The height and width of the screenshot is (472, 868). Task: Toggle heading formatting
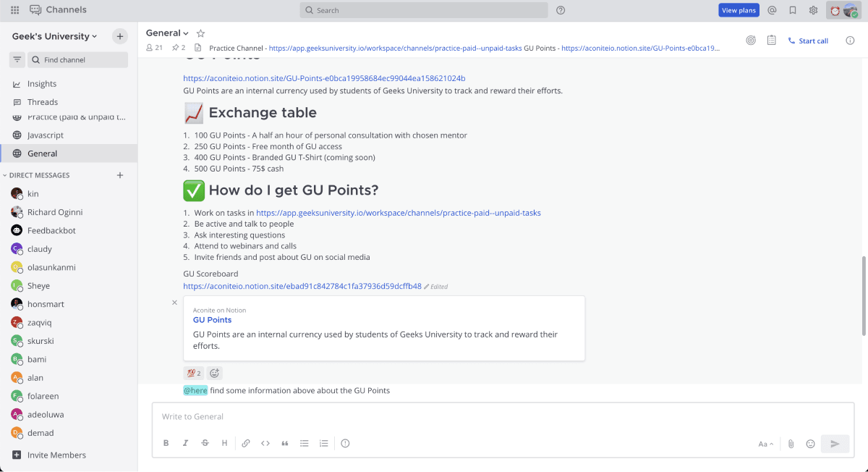[x=225, y=443]
